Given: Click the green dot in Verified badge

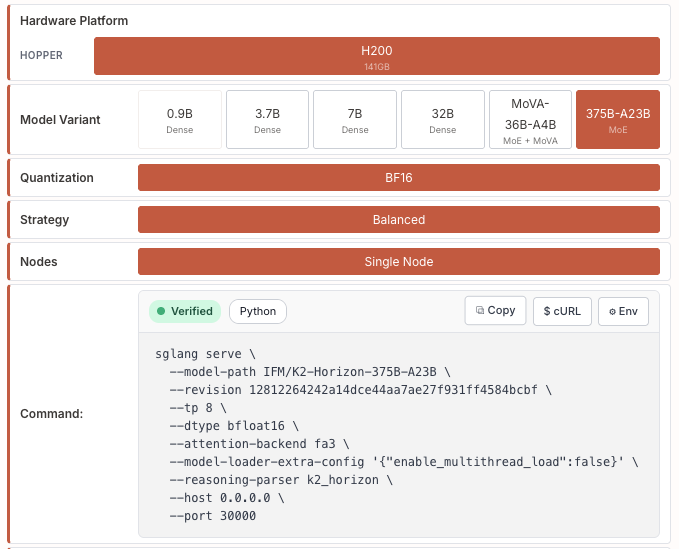Looking at the screenshot, I should click(x=161, y=311).
